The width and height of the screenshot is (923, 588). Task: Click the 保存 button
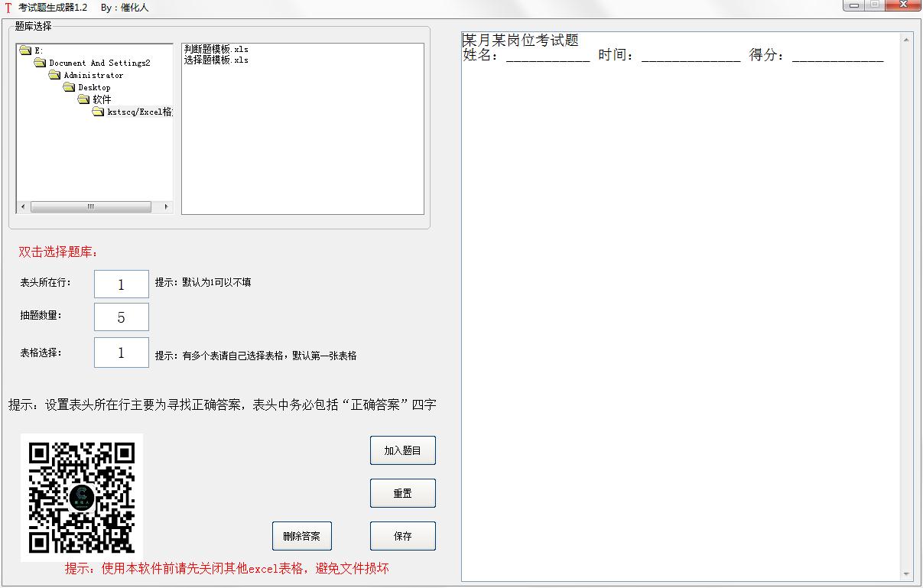click(403, 536)
